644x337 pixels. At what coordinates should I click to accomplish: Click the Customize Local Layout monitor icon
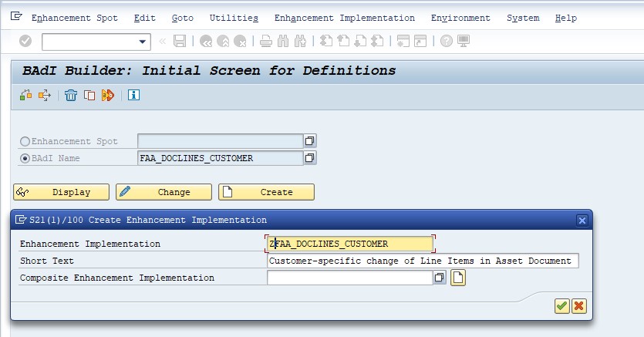(464, 41)
